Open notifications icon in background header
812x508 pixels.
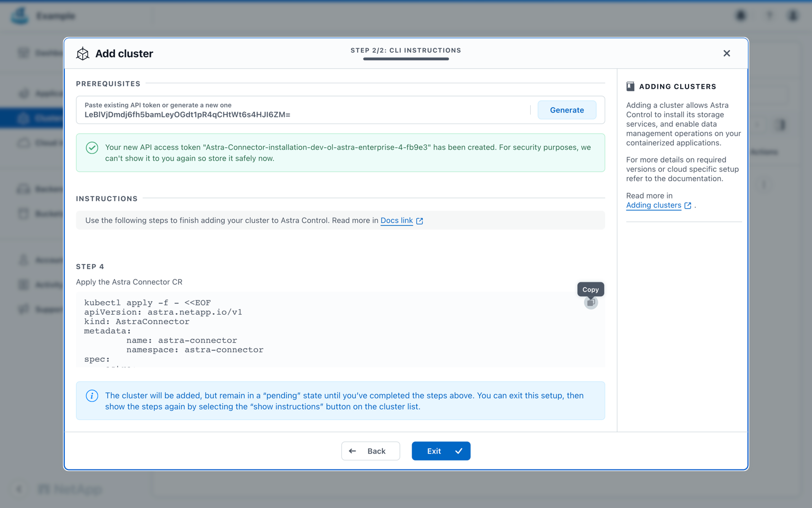(741, 16)
